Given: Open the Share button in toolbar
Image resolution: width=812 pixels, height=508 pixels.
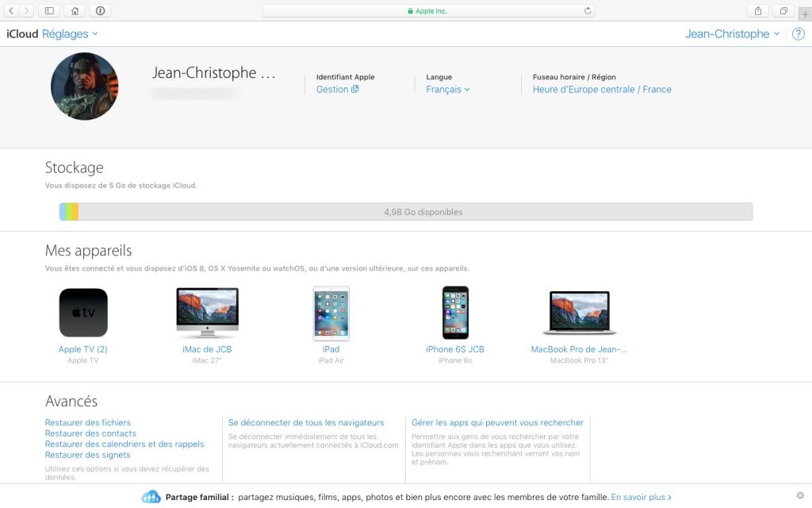Looking at the screenshot, I should tap(757, 10).
